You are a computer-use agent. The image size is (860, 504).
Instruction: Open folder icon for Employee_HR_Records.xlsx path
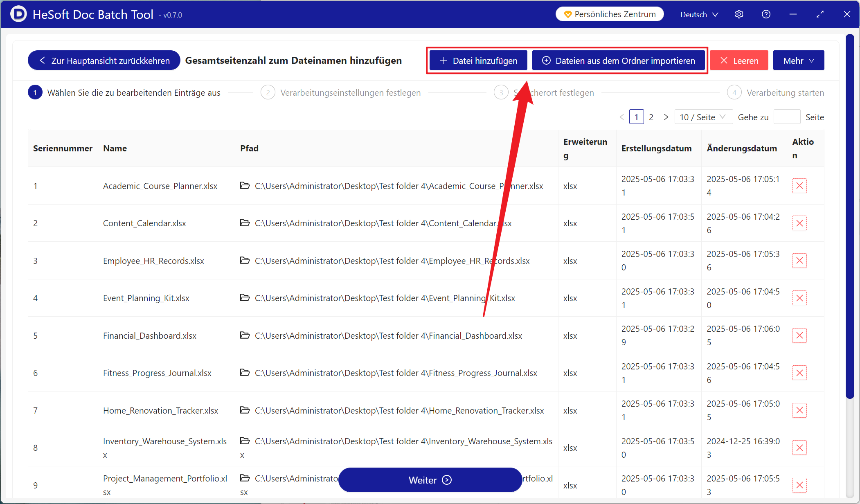coord(245,261)
